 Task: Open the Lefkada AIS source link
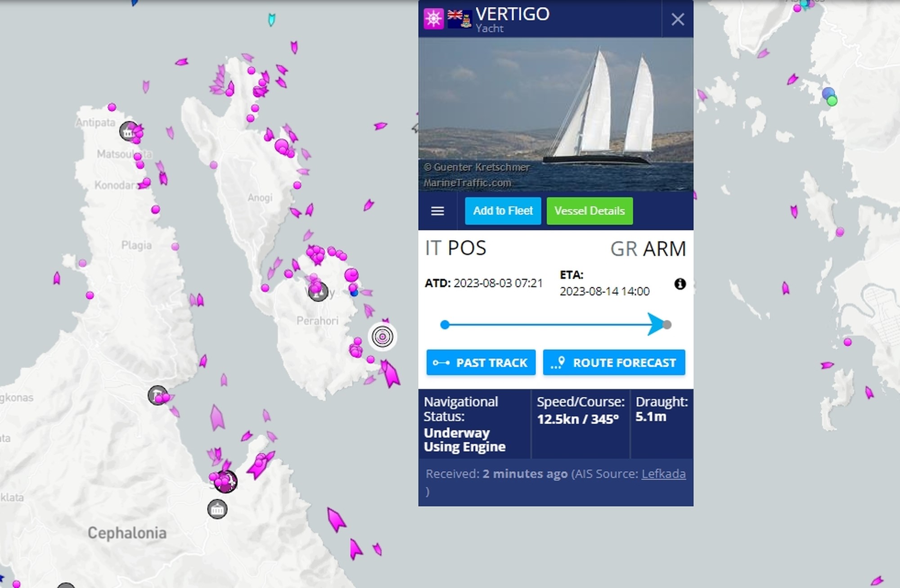[663, 474]
